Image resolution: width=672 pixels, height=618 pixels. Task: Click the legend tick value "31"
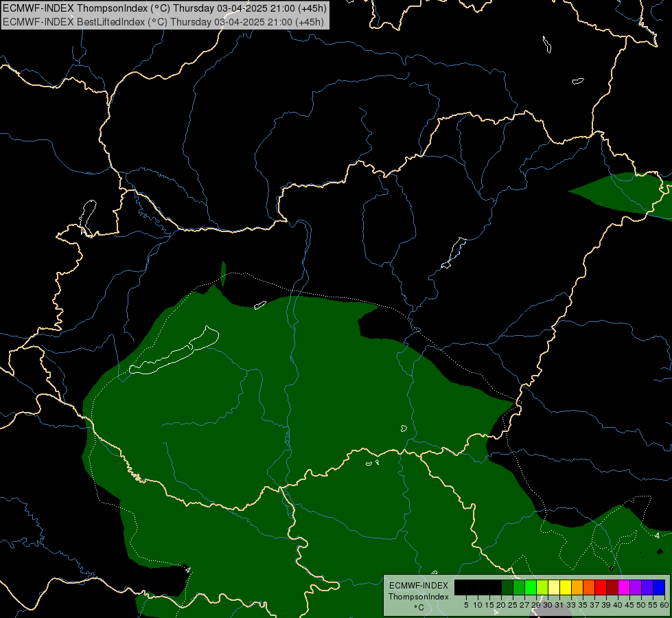coord(559,605)
